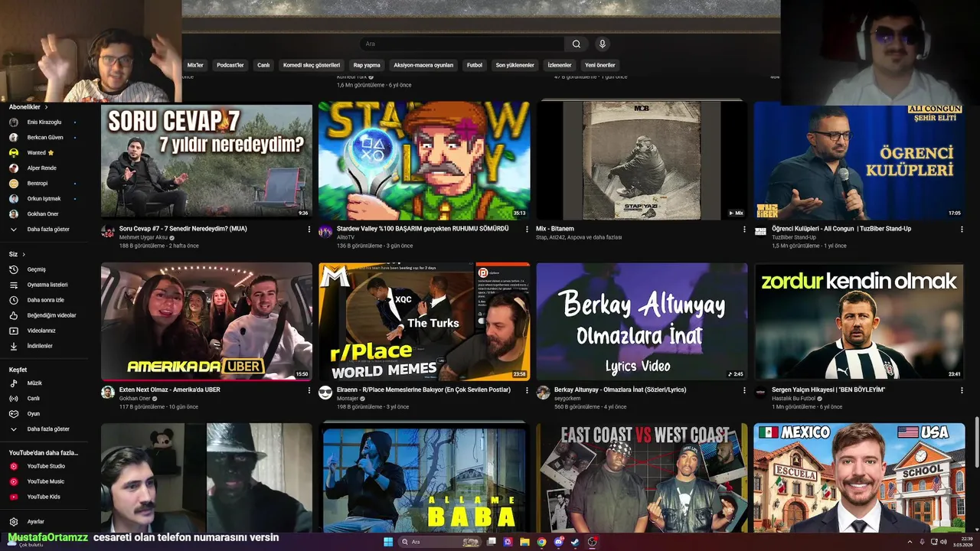Open options menu for Mix - Bitanem
This screenshot has width=980, height=551.
click(744, 229)
